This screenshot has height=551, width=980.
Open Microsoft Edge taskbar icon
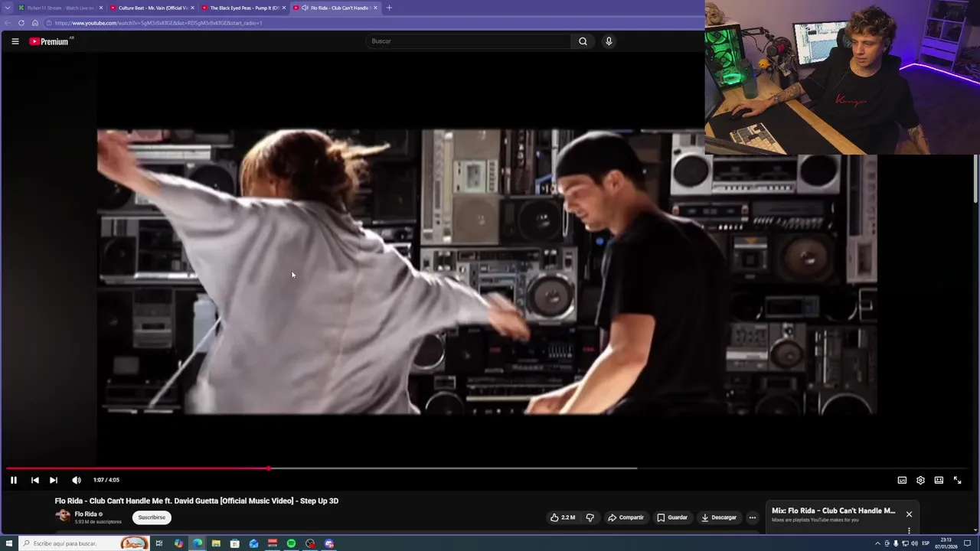198,543
